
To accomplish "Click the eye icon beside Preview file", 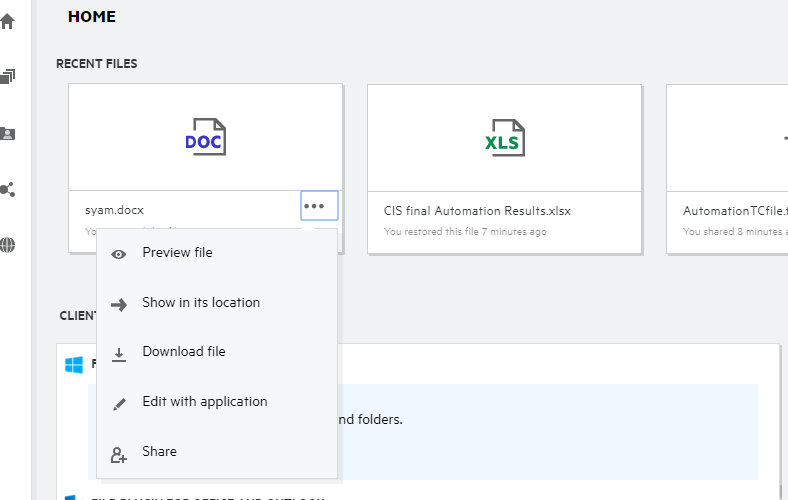I will point(119,254).
